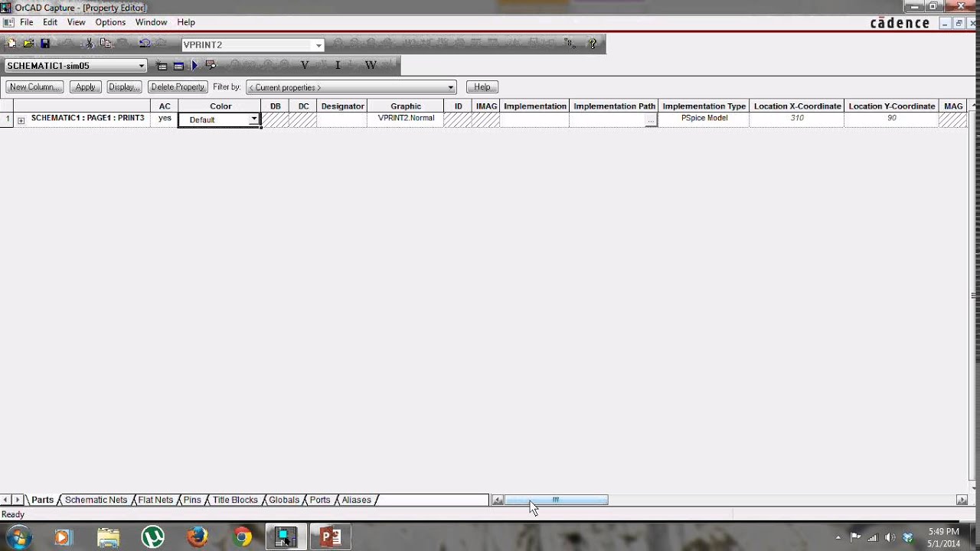Click the tab strip scroll-left arrow
This screenshot has height=551, width=980.
coord(5,500)
